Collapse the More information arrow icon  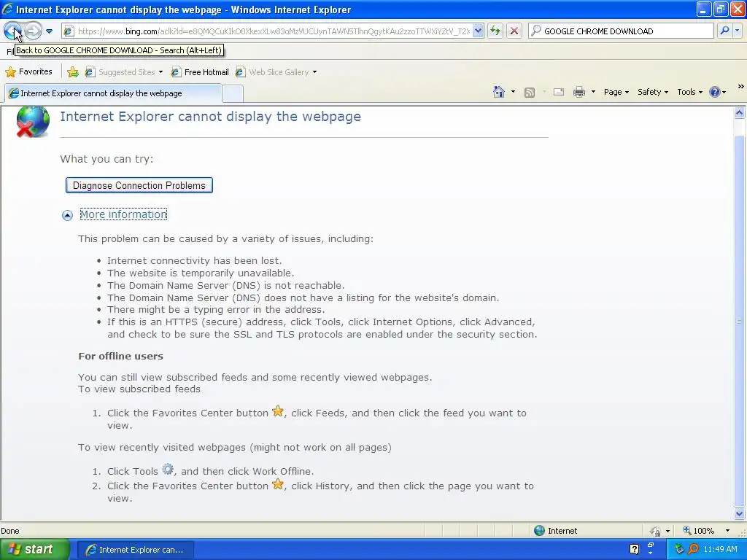click(67, 215)
